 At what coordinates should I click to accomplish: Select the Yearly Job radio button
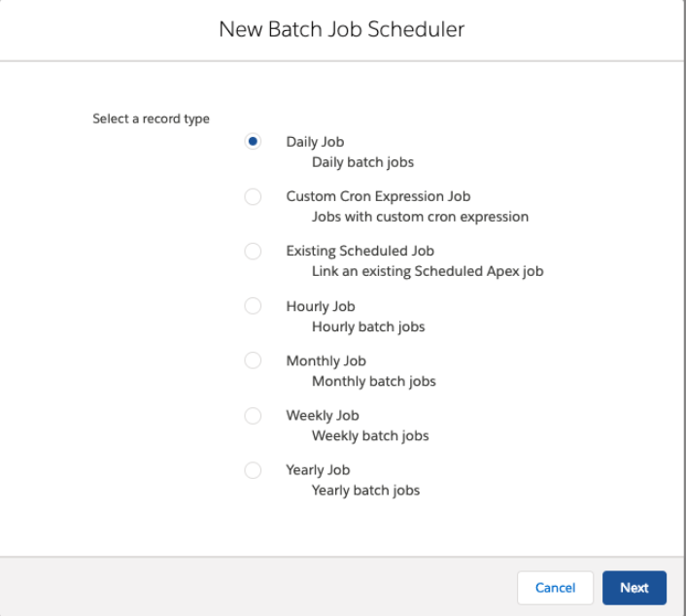[253, 470]
